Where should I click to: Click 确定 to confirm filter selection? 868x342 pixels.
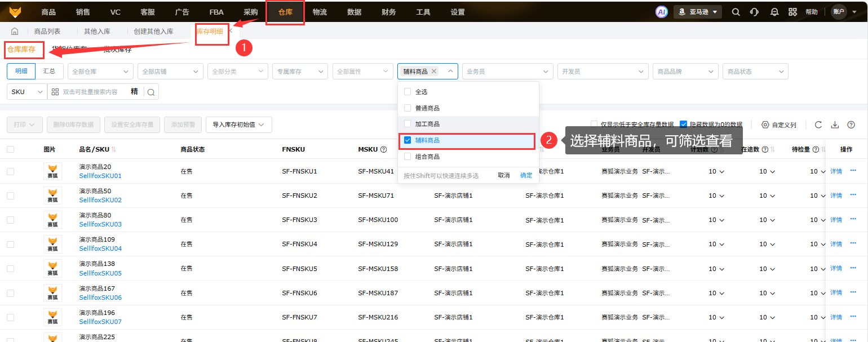(x=526, y=175)
